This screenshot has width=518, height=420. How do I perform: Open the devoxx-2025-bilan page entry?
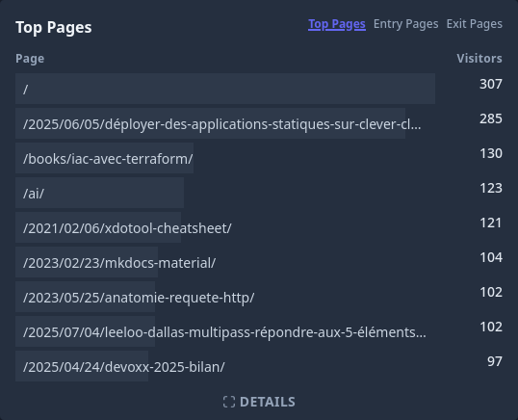pos(124,367)
